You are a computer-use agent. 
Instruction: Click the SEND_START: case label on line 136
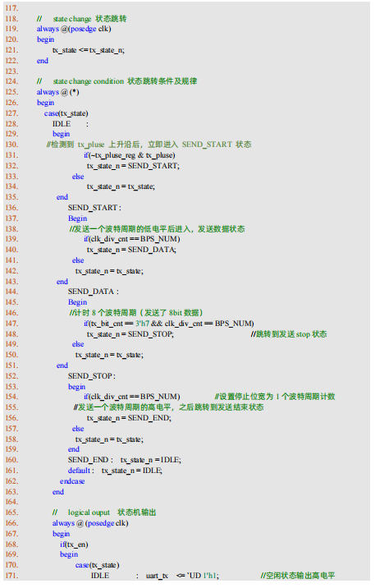point(94,208)
